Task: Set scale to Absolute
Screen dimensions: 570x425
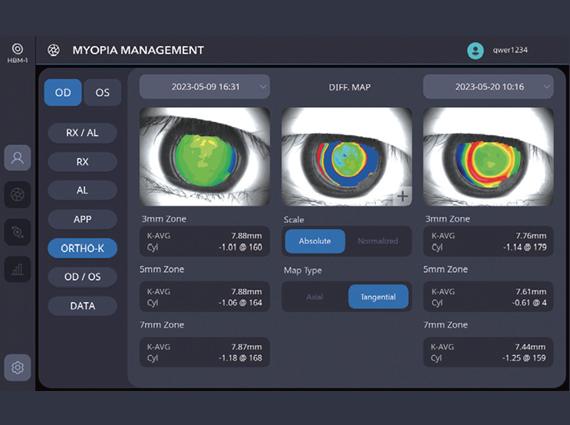Action: pyautogui.click(x=315, y=241)
